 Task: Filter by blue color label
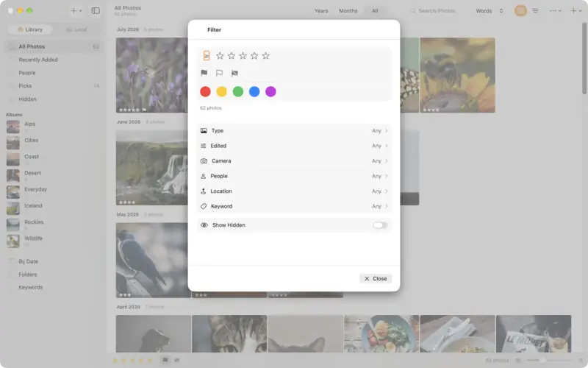pos(254,91)
